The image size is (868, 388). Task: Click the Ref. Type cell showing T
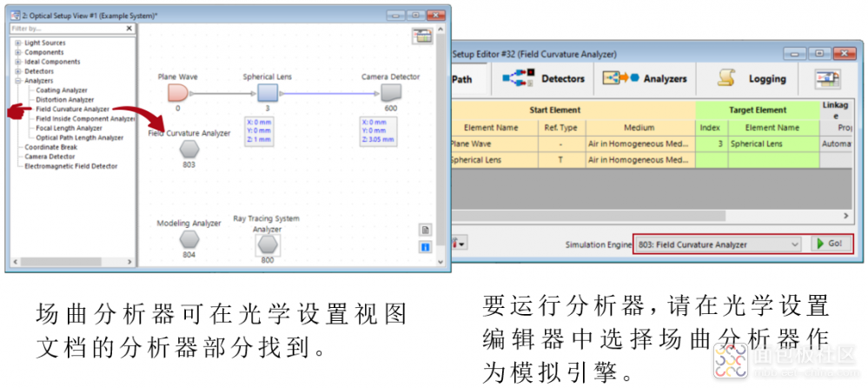point(560,159)
